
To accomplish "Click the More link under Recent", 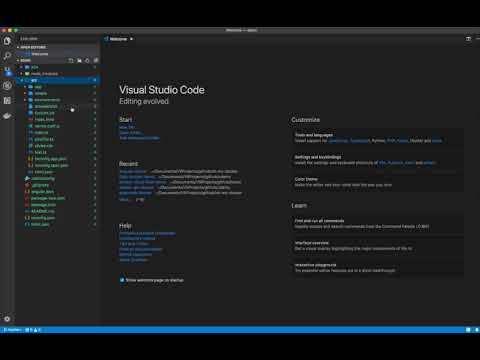I will point(124,199).
